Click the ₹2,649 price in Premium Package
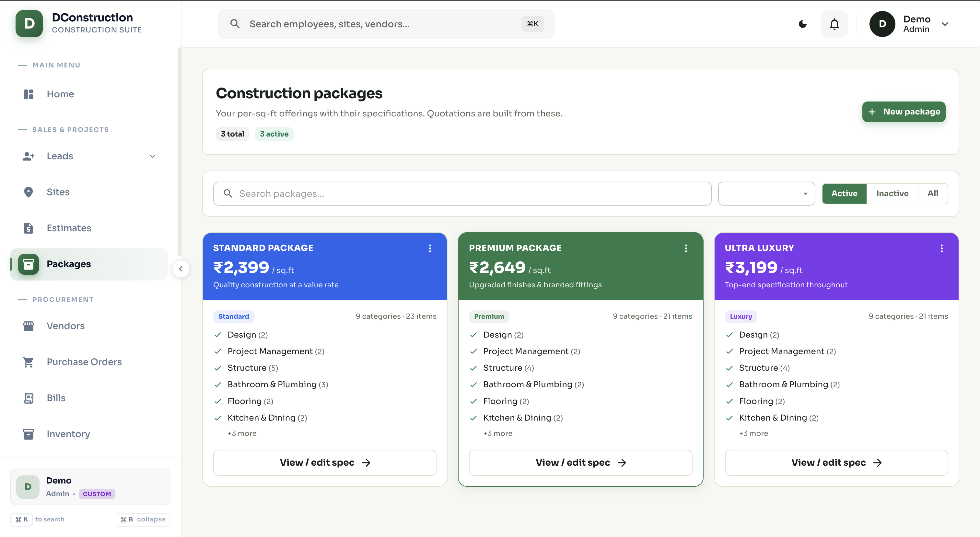The height and width of the screenshot is (537, 980). pyautogui.click(x=497, y=268)
